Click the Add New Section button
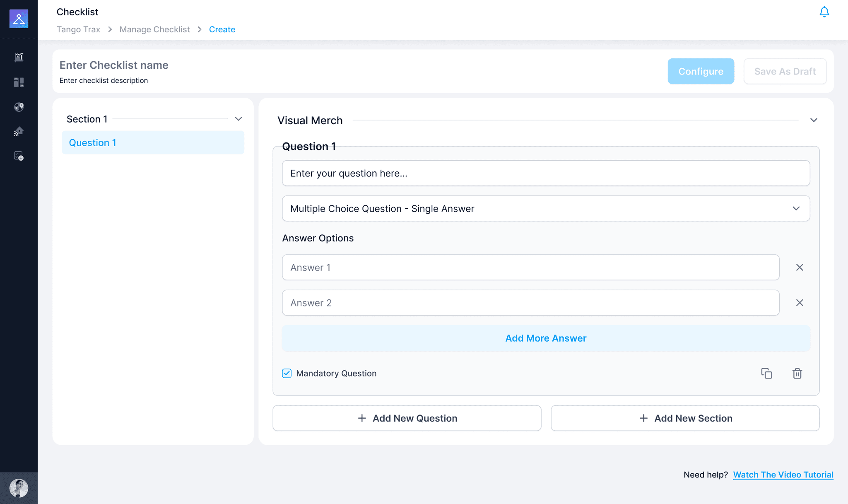 tap(685, 418)
